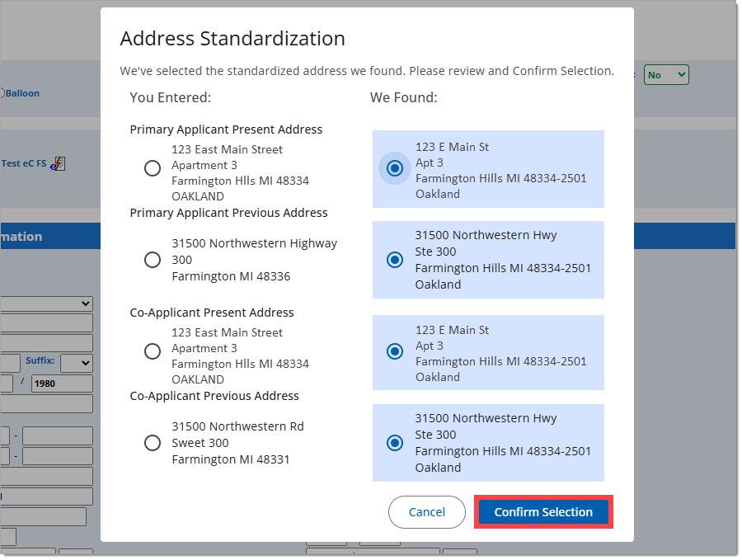Choose the entered Primary Applicant Previous Address radio

(x=153, y=260)
